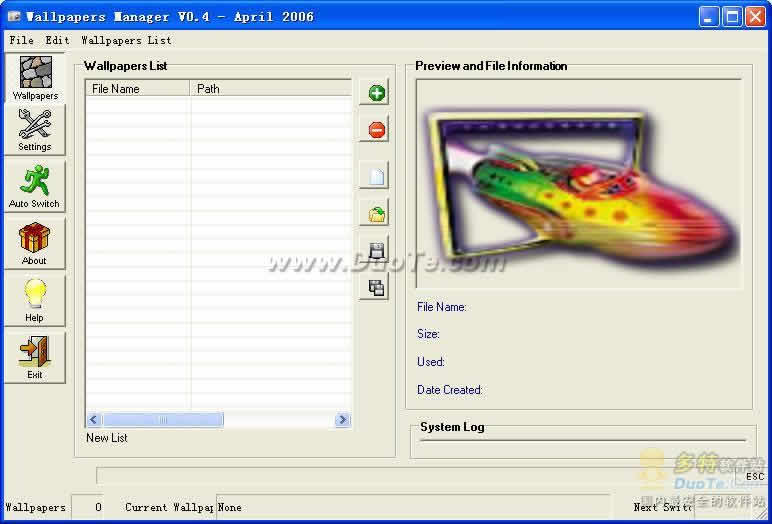
Task: Click the ESC button
Action: tap(754, 476)
